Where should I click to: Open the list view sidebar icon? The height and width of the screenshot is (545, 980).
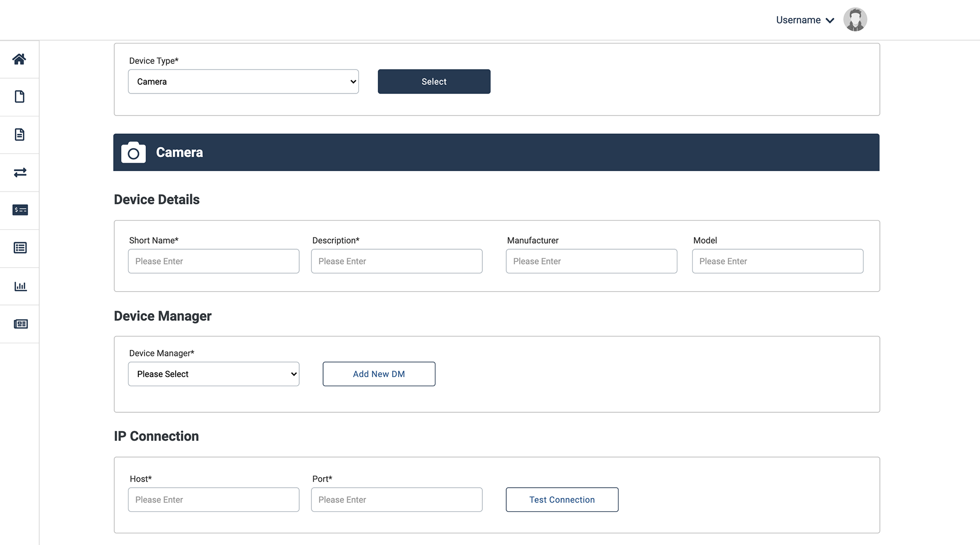point(20,248)
